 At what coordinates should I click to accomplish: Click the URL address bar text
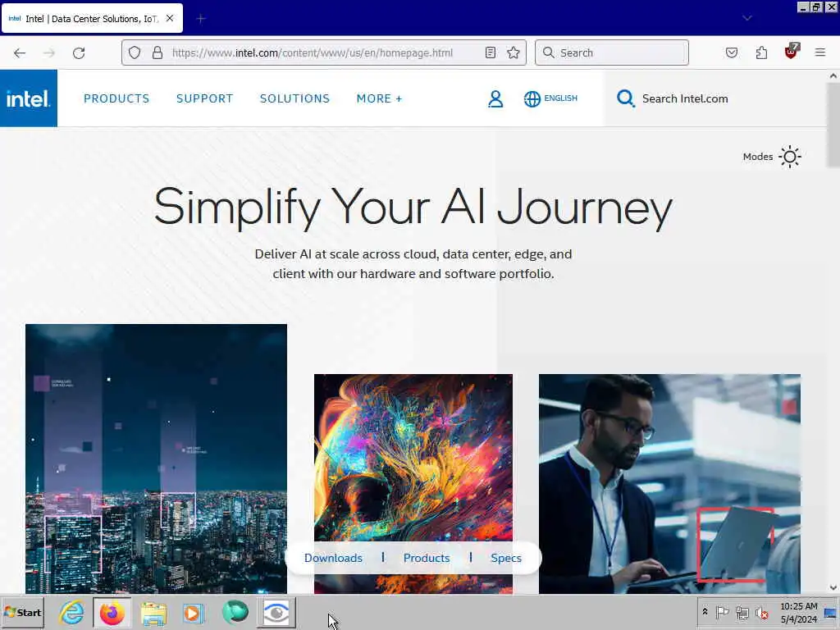(313, 52)
